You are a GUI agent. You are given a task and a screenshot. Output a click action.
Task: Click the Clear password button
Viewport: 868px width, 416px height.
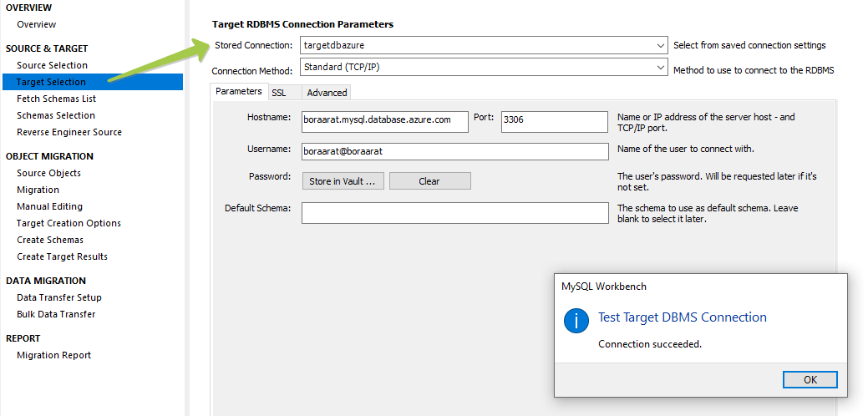[x=430, y=181]
